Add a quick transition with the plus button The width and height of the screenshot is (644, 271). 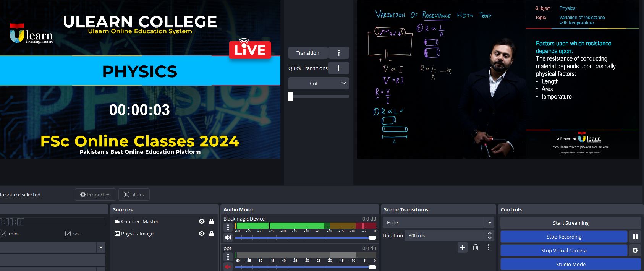[338, 68]
